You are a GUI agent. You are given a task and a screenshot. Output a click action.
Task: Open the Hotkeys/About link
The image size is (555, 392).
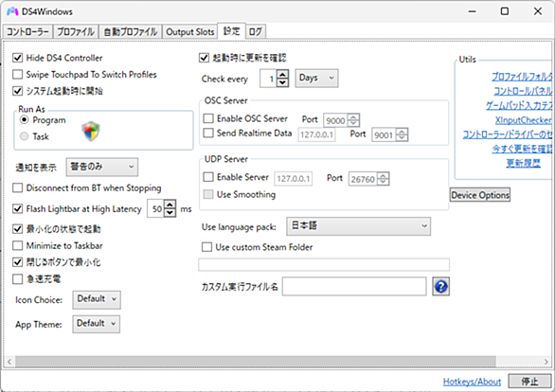[472, 382]
